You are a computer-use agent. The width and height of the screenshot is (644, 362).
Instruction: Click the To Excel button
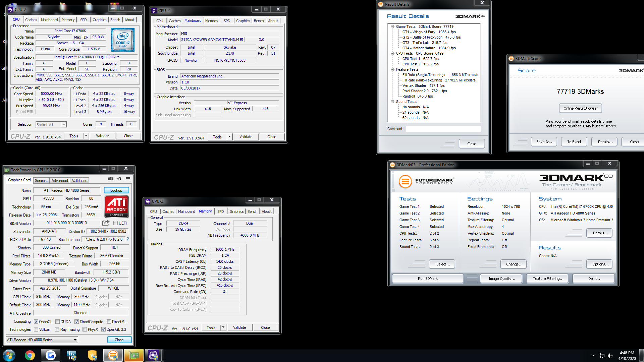(x=574, y=142)
